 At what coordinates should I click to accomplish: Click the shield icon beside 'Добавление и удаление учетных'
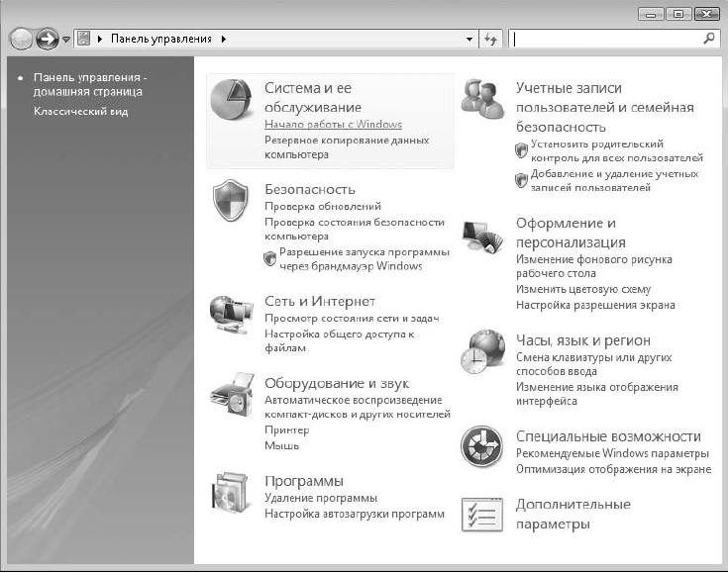coord(521,180)
